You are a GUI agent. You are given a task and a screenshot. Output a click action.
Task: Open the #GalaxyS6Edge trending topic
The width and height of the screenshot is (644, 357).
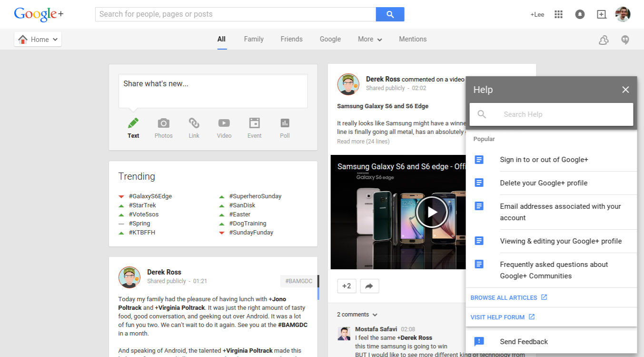[150, 196]
